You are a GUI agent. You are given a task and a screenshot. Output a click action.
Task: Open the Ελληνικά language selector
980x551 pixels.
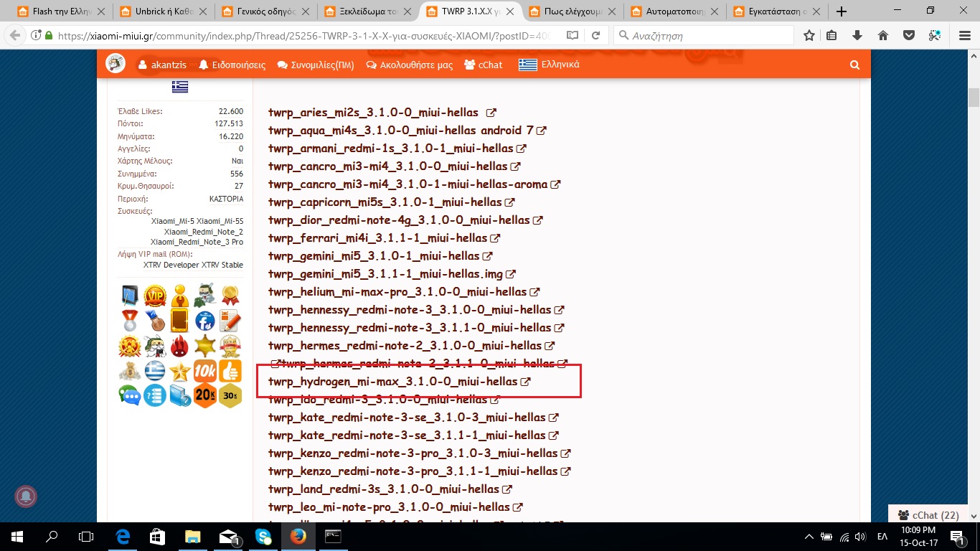[550, 65]
